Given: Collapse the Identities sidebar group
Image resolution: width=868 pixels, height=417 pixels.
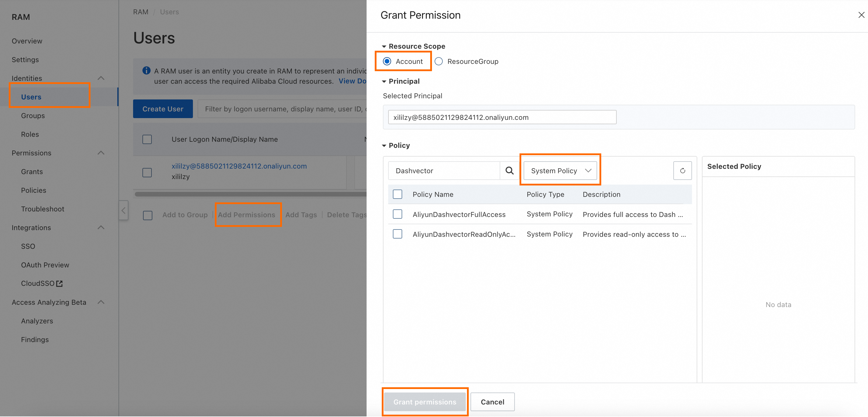Looking at the screenshot, I should point(101,78).
